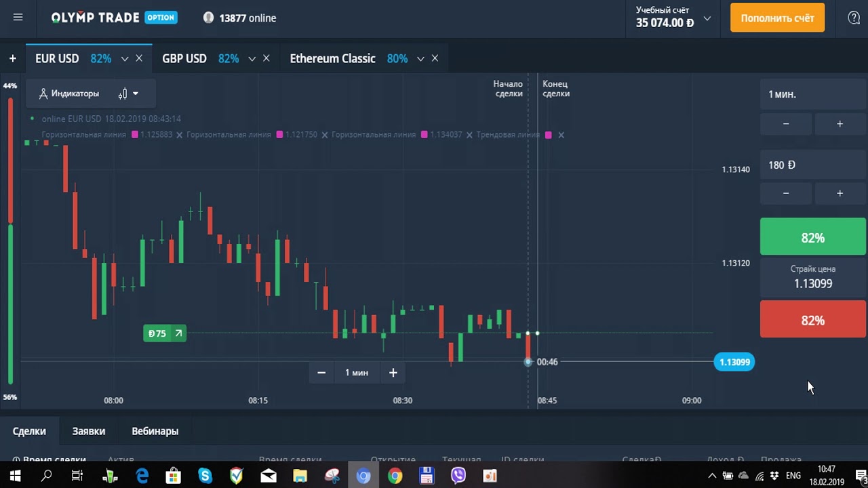This screenshot has height=488, width=868.
Task: Remove the Трендовая линия trend line
Action: click(561, 135)
